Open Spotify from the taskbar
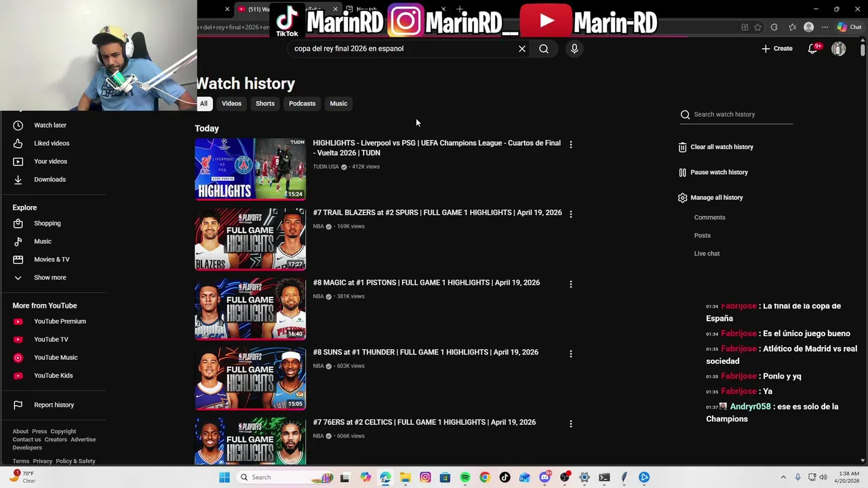This screenshot has height=488, width=868. (x=465, y=477)
